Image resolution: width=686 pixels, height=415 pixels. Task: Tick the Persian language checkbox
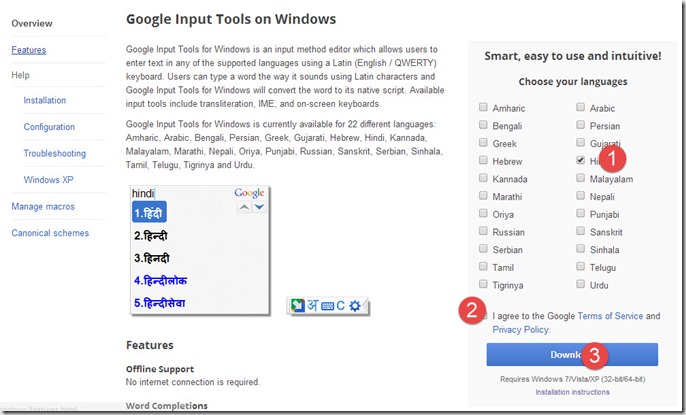[580, 125]
